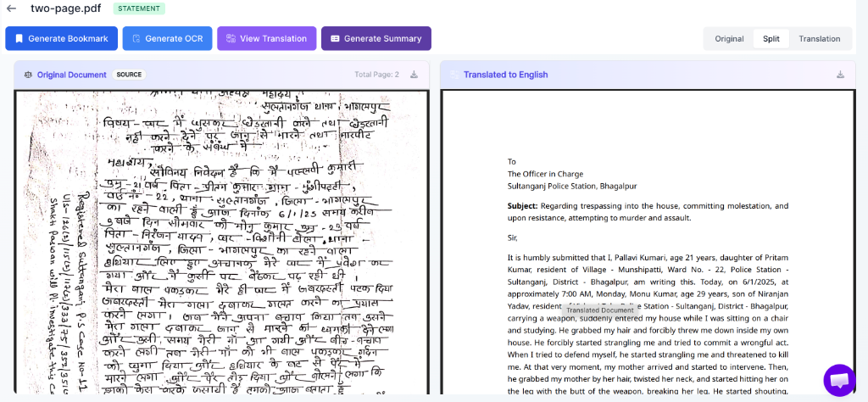Click the 'Sir,' salutation in translation

(512, 237)
